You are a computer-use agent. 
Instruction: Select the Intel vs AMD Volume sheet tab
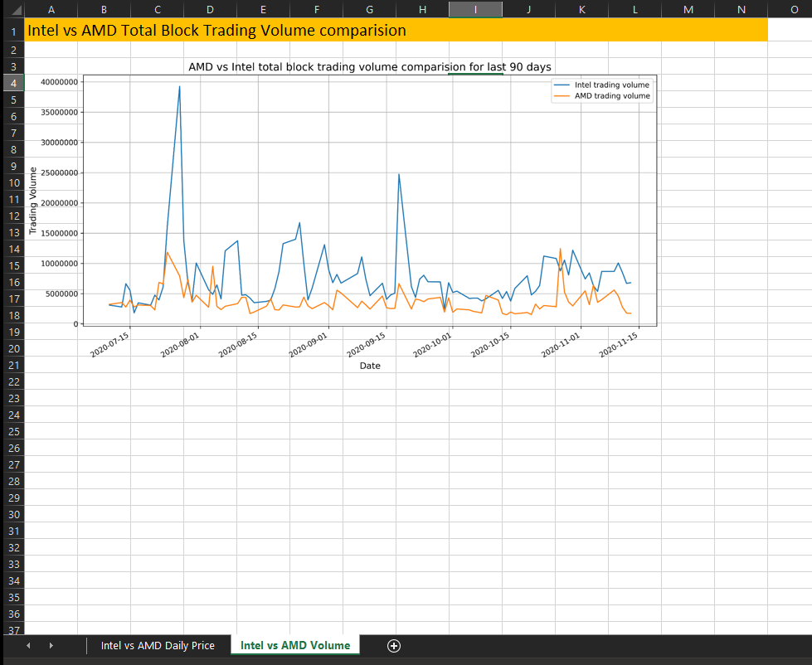(295, 645)
